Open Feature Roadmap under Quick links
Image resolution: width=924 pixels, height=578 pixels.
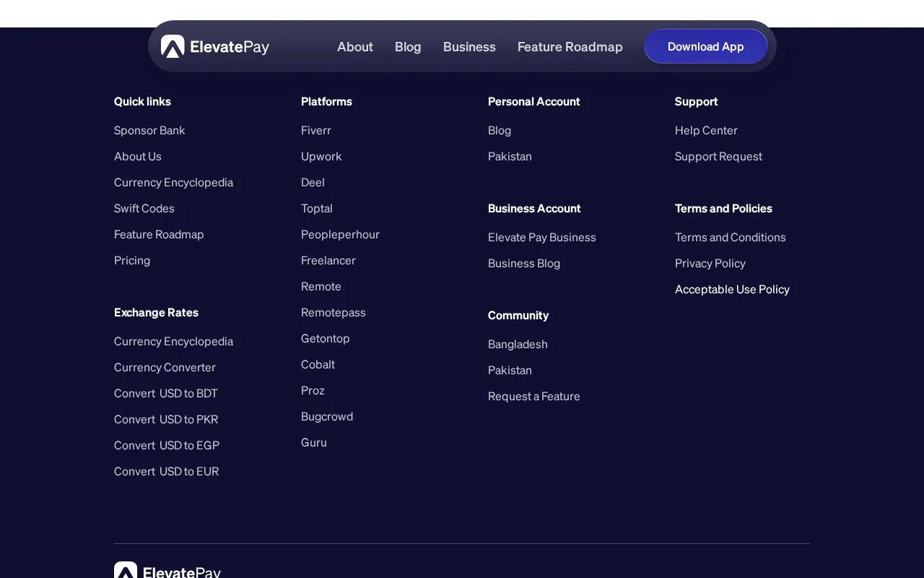coord(159,234)
